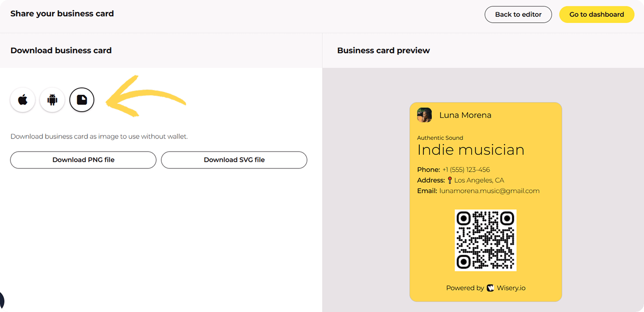644x312 pixels.
Task: Click 'Business card preview' heading
Action: point(383,50)
